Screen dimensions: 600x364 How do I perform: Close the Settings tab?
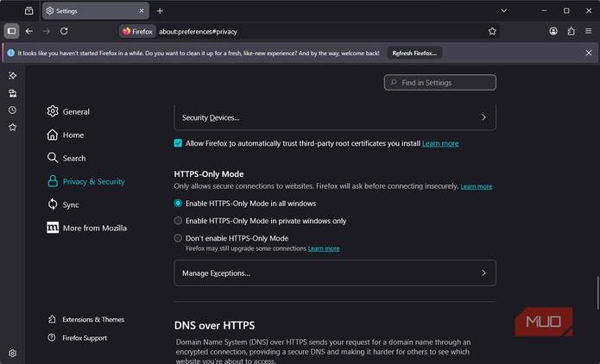coord(142,10)
